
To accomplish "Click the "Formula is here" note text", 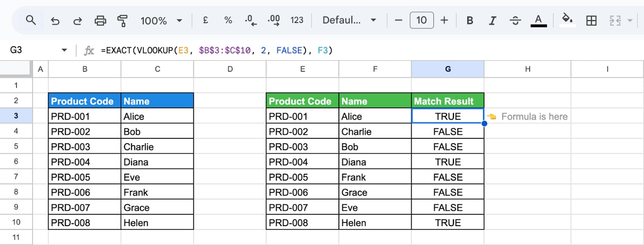I will pos(534,117).
